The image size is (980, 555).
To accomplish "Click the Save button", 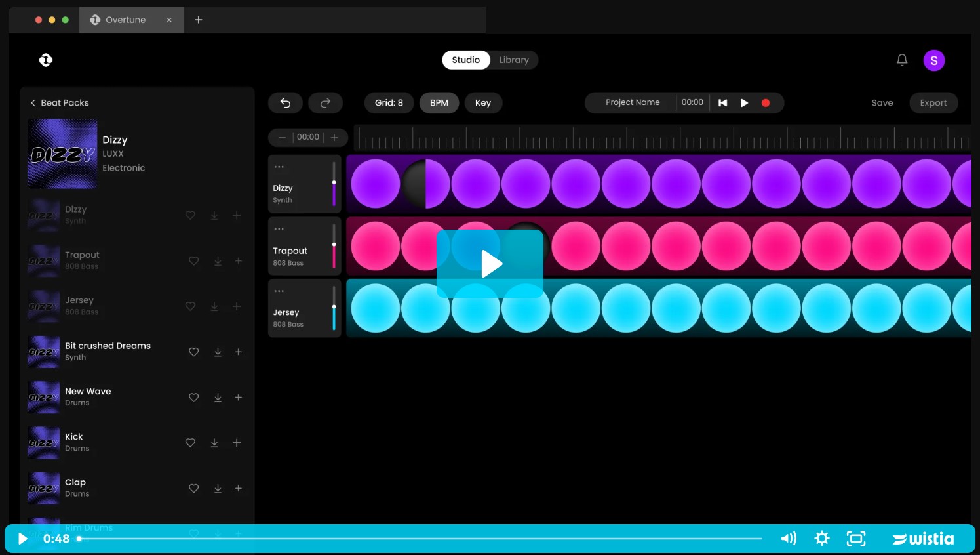I will click(x=882, y=103).
